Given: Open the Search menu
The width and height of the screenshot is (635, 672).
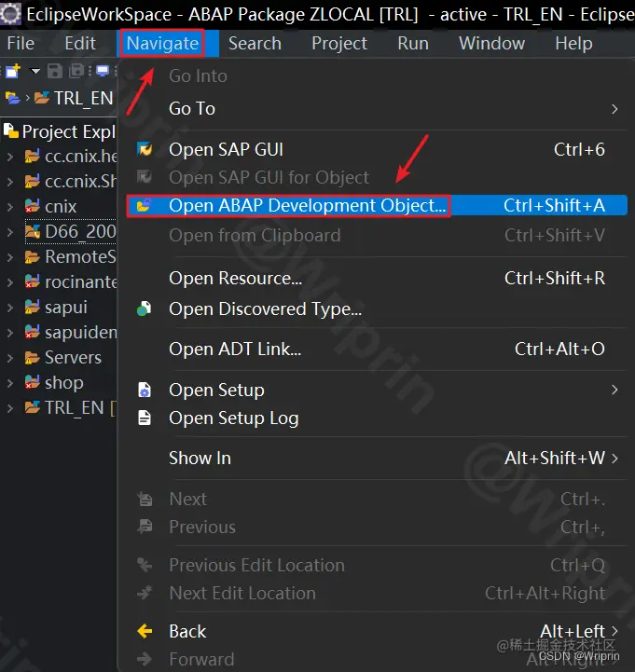Looking at the screenshot, I should tap(255, 43).
